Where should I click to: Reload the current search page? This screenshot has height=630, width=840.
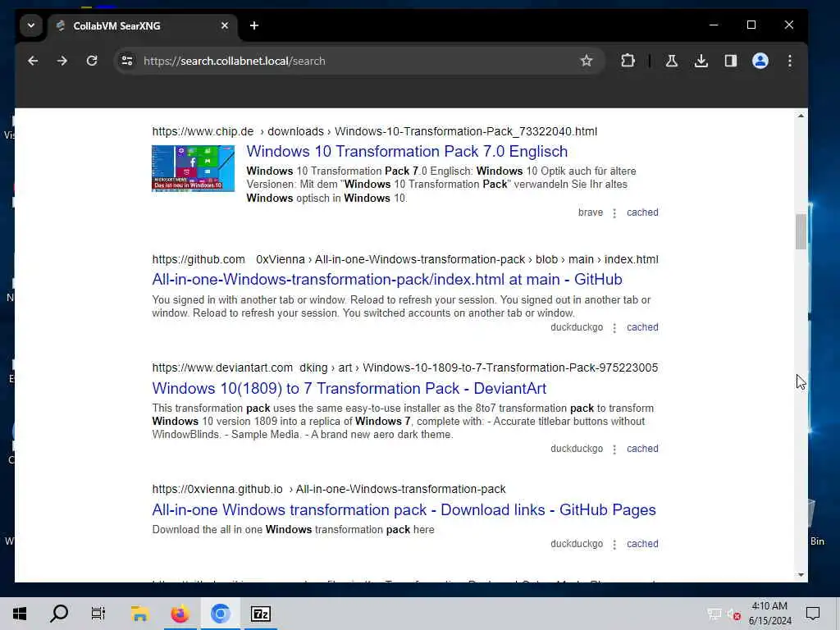click(x=92, y=61)
